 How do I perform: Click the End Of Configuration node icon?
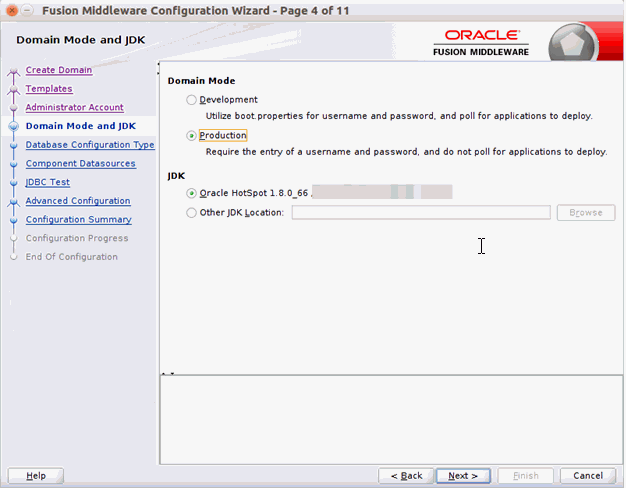pyautogui.click(x=14, y=257)
